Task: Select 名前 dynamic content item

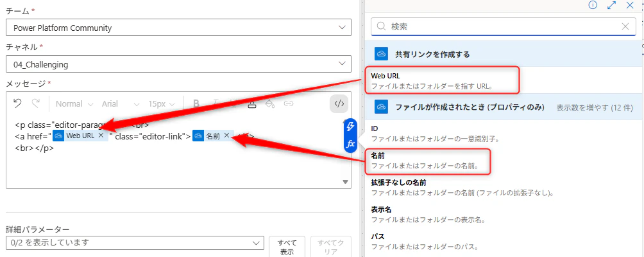Action: click(x=503, y=161)
